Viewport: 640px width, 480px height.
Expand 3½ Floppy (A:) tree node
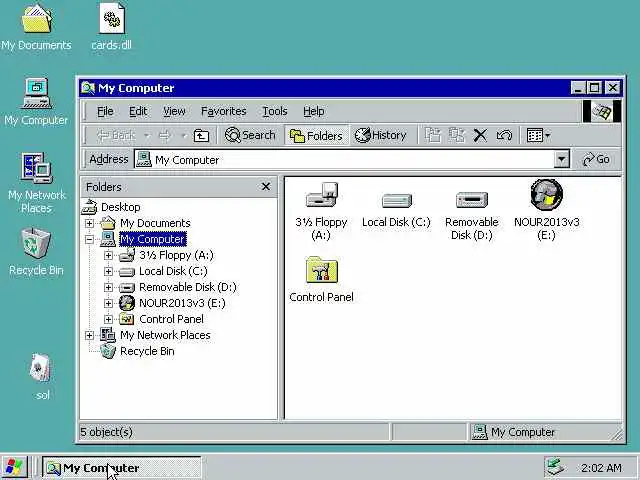[108, 256]
